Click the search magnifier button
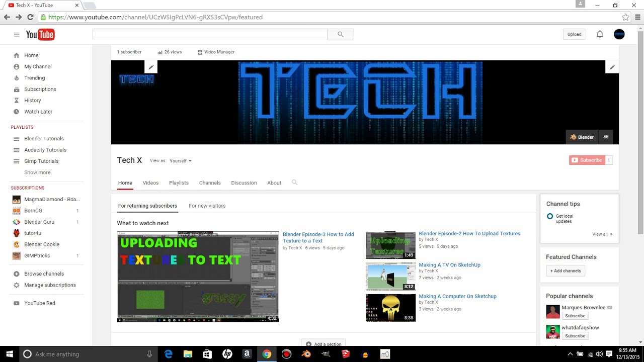644x362 pixels. click(x=341, y=34)
